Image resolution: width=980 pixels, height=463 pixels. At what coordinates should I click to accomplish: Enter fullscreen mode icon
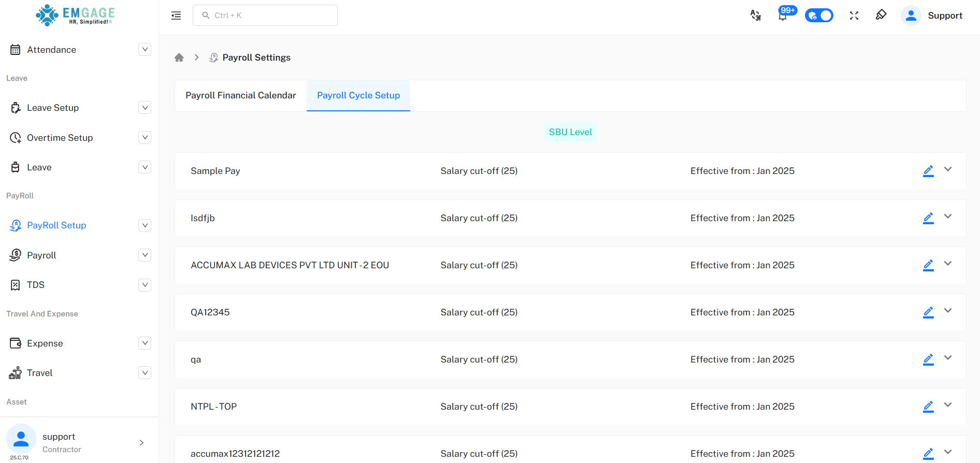click(x=854, y=16)
